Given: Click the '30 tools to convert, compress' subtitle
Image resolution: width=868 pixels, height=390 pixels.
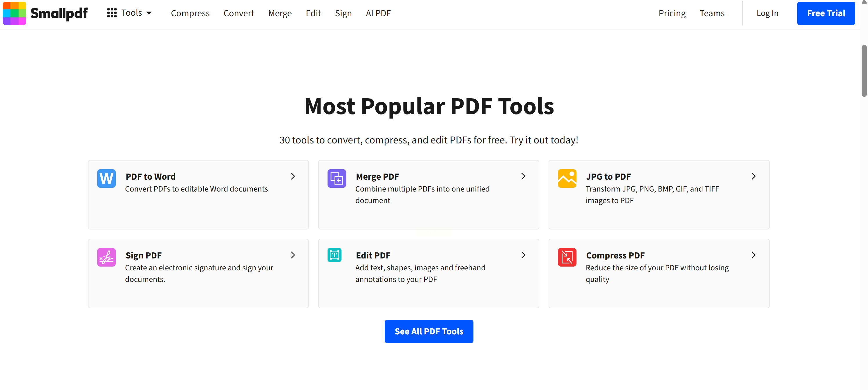Looking at the screenshot, I should tap(428, 140).
